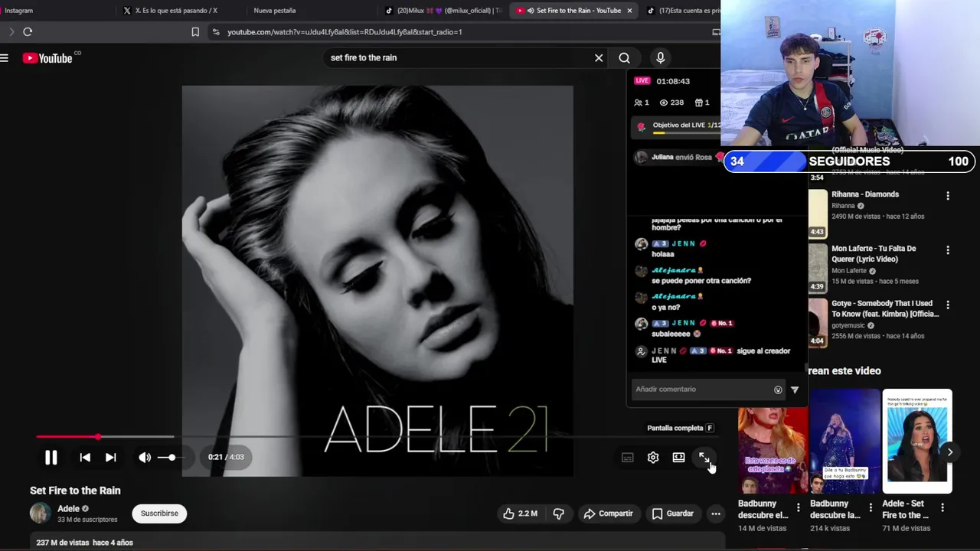Open Mon Laferte - Tu Falta De Querer
The width and height of the screenshot is (980, 551).
coord(874,254)
